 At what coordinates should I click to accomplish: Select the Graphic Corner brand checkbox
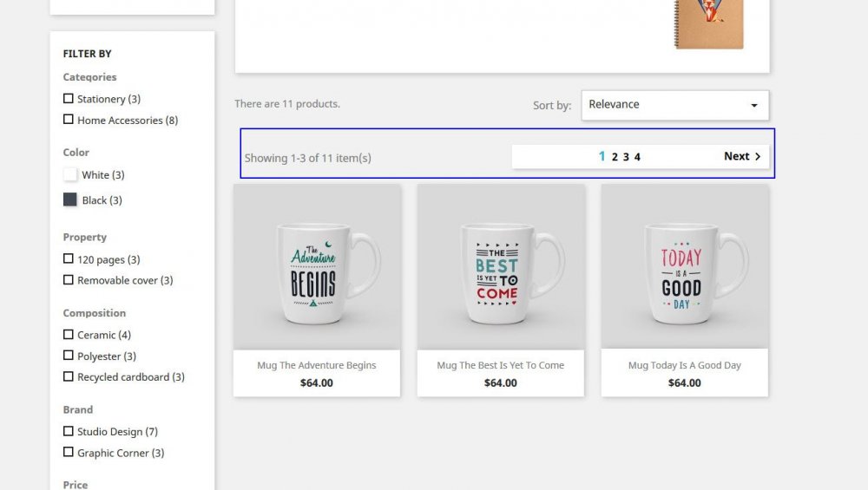click(68, 452)
